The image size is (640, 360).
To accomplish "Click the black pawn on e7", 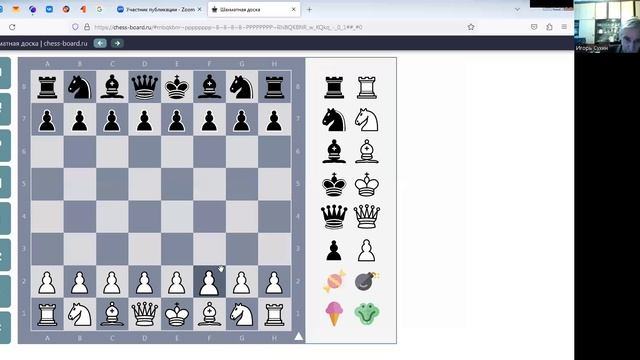I will coord(177,120).
